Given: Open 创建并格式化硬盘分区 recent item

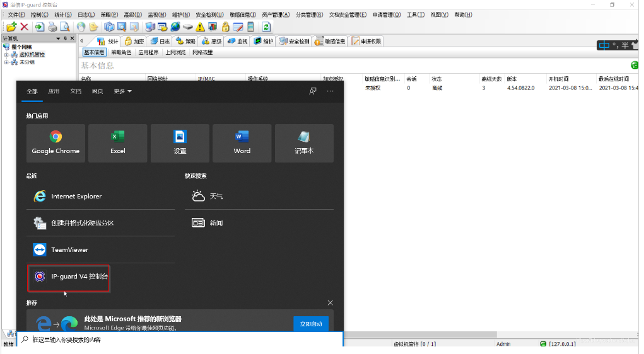Looking at the screenshot, I should coord(101,223).
